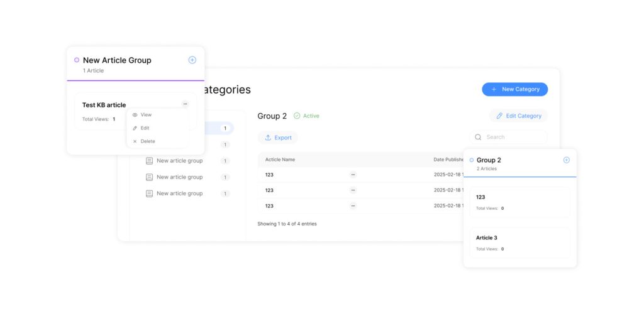Open the ellipsis menu in the third 123 row
Image resolution: width=644 pixels, height=314 pixels.
click(x=353, y=206)
